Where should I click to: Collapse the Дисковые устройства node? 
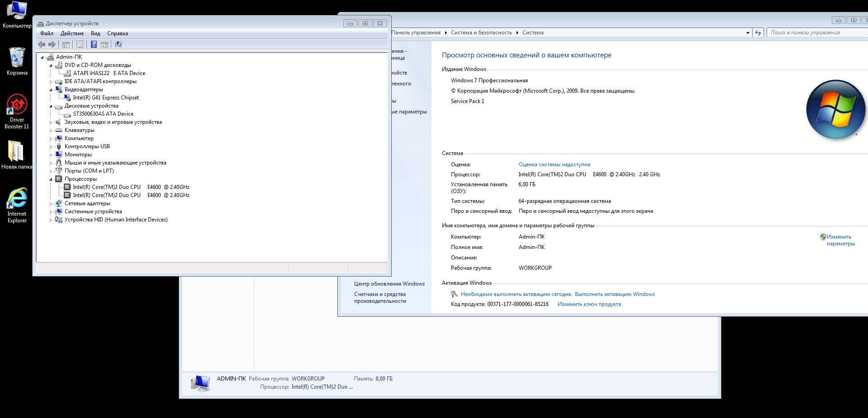tap(51, 106)
